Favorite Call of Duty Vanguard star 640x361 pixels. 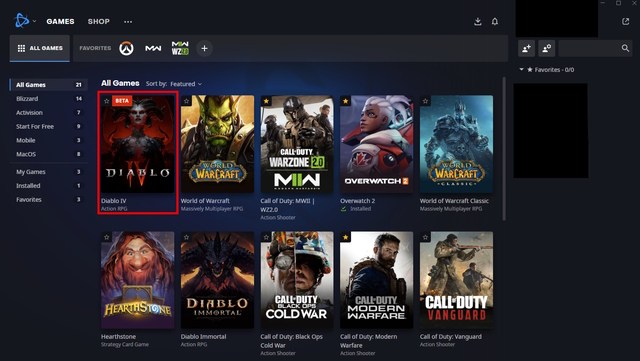click(x=425, y=237)
